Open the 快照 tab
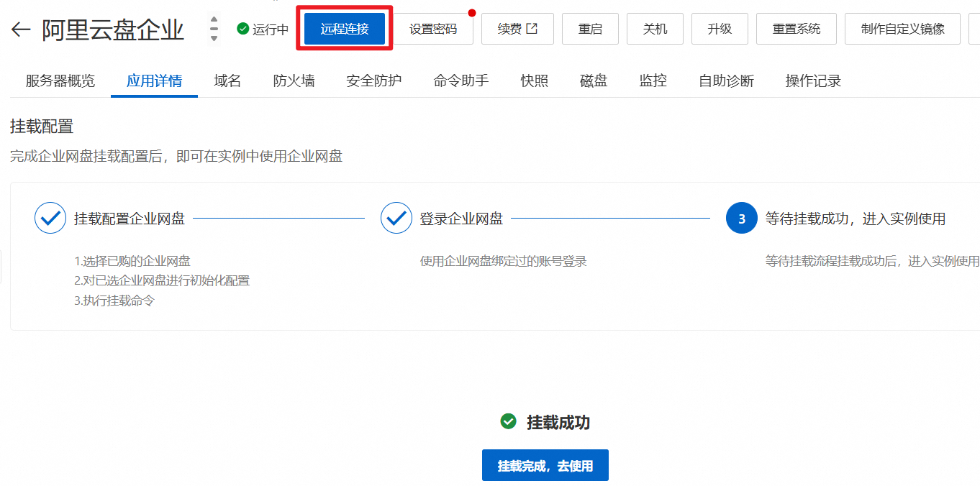The image size is (980, 486). coord(535,81)
